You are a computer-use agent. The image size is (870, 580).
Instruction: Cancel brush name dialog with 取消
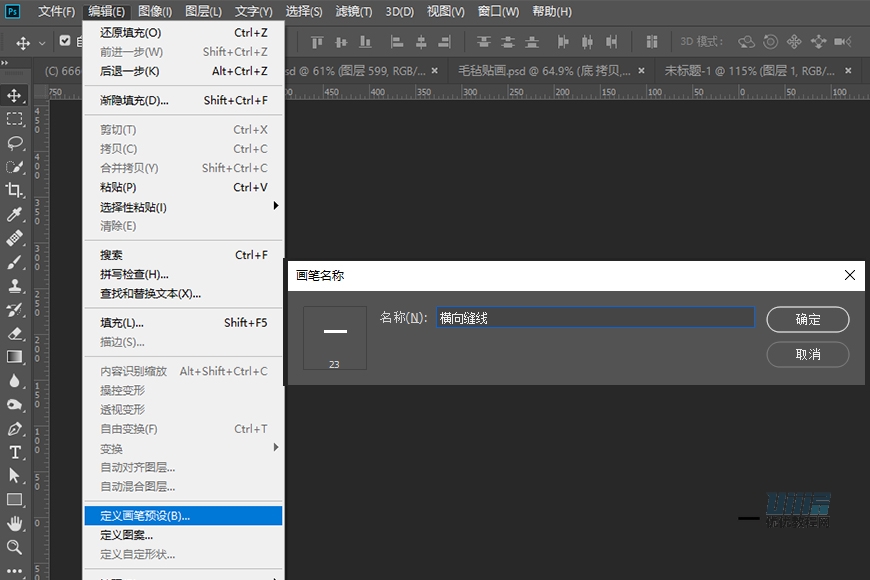807,354
